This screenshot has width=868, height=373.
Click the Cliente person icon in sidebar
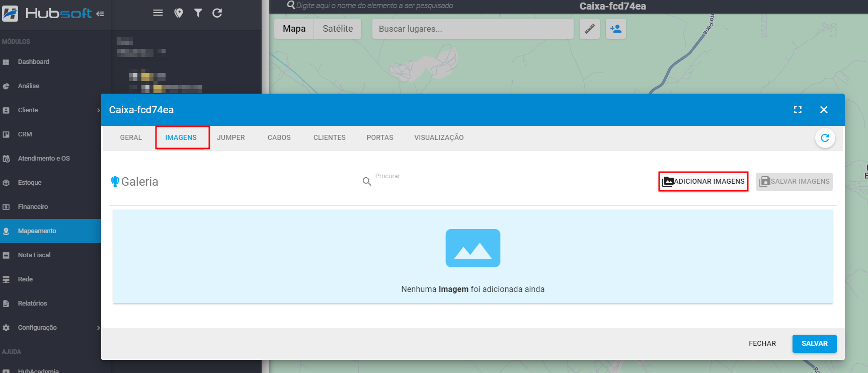click(x=6, y=110)
